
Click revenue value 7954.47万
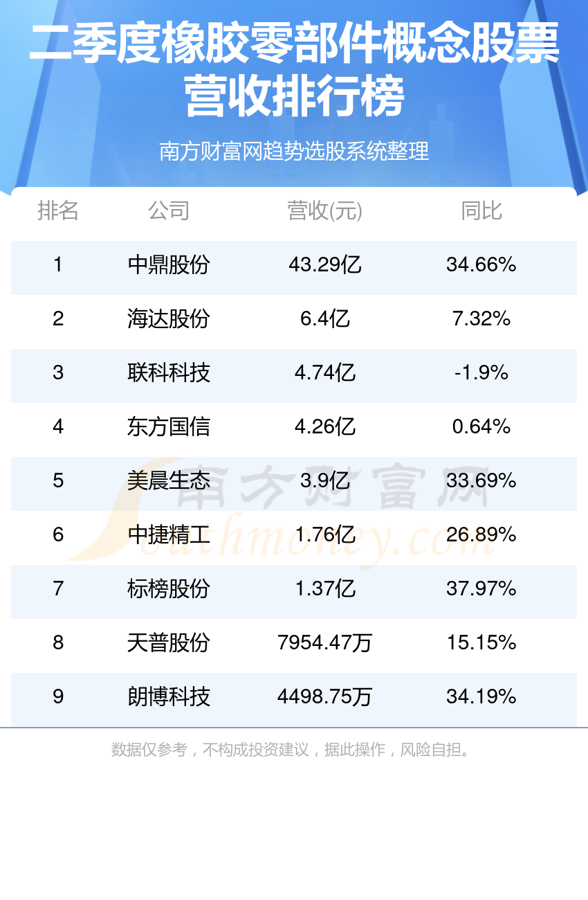[x=325, y=642]
